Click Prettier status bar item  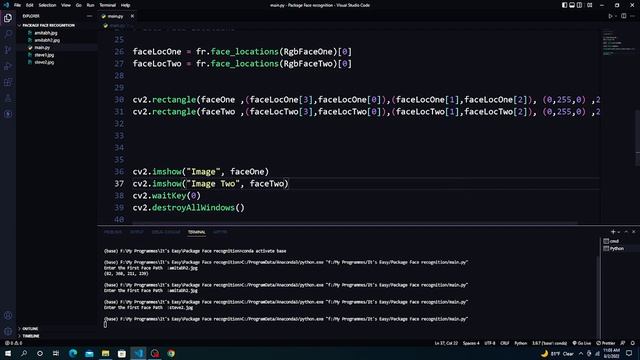pyautogui.click(x=606, y=343)
